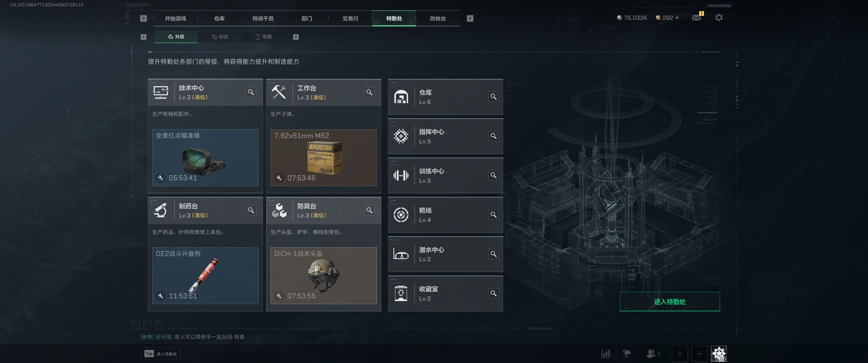Switch to the 交易行 tab

point(350,18)
